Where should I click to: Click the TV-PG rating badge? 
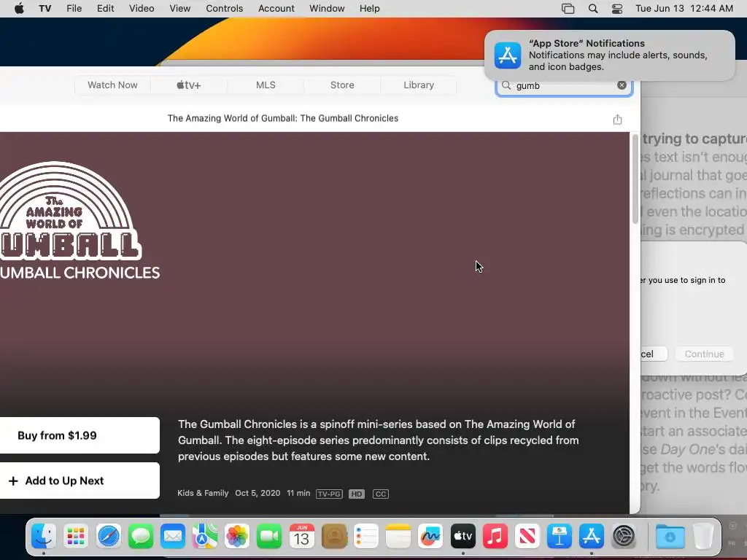coord(329,494)
